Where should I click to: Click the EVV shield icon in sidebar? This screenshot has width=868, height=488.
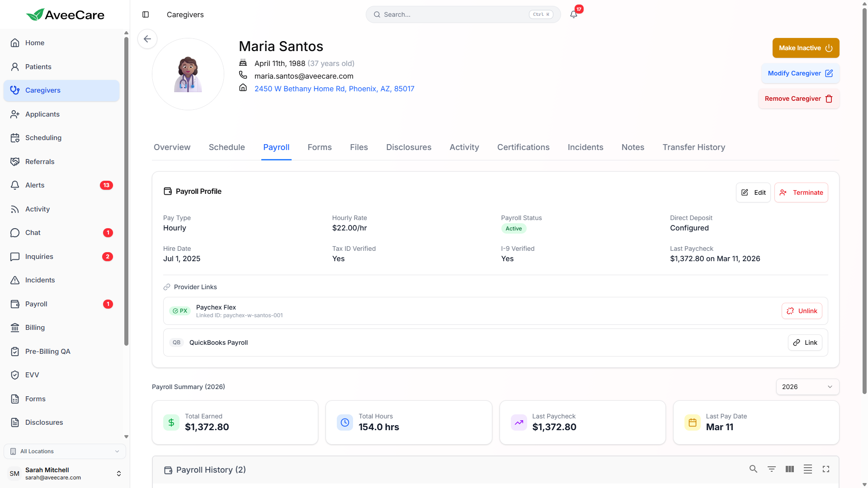pos(15,375)
